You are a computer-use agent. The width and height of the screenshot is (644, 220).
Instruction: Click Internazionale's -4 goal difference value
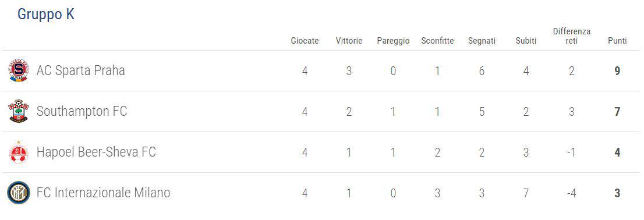click(572, 193)
